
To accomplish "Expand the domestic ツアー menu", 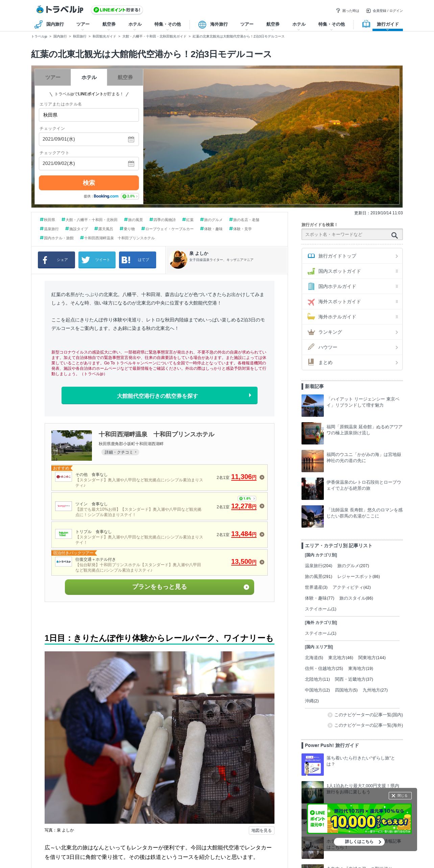I will coord(83,25).
